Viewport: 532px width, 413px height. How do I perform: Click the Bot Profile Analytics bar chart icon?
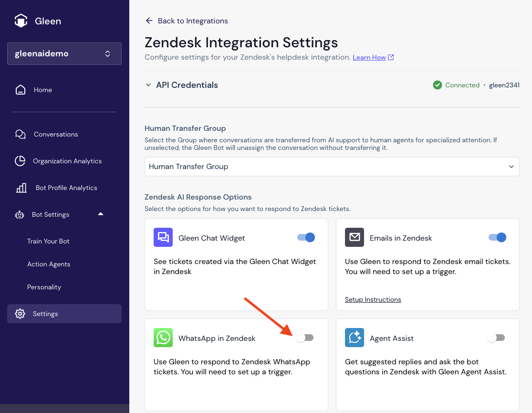(21, 188)
